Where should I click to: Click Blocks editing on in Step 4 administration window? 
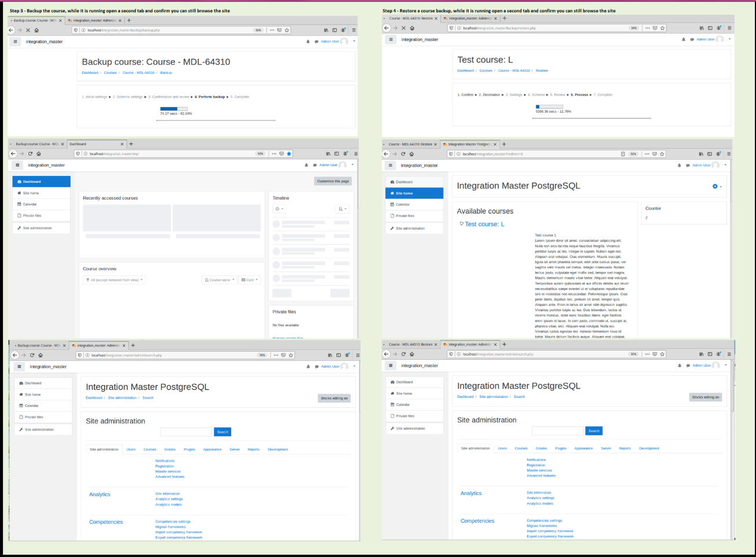(x=706, y=397)
